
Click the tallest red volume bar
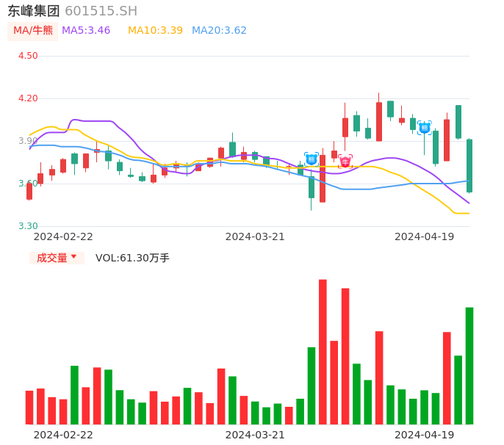[x=323, y=351]
